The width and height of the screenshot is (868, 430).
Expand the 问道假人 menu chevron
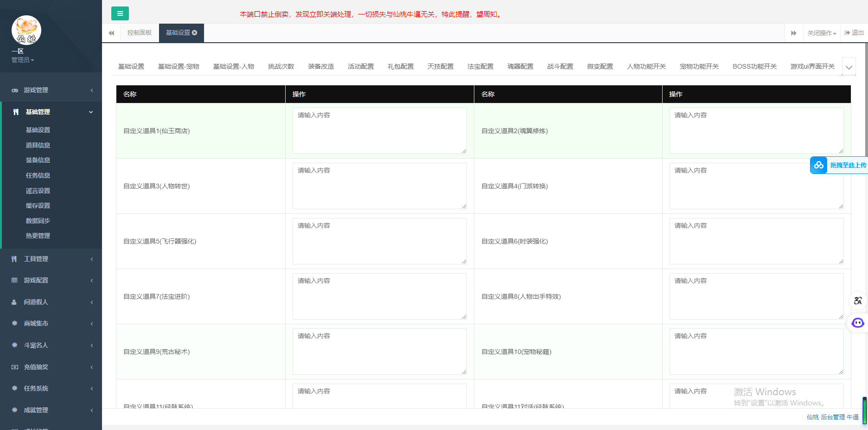click(92, 302)
